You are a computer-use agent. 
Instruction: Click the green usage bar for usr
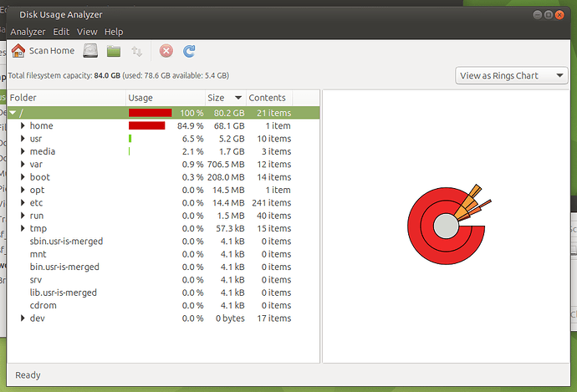coord(130,139)
